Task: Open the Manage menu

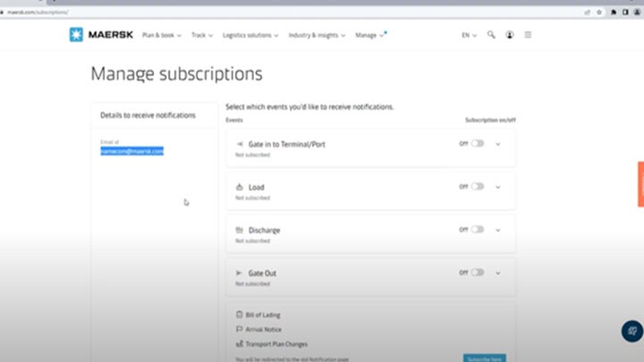Action: (369, 35)
